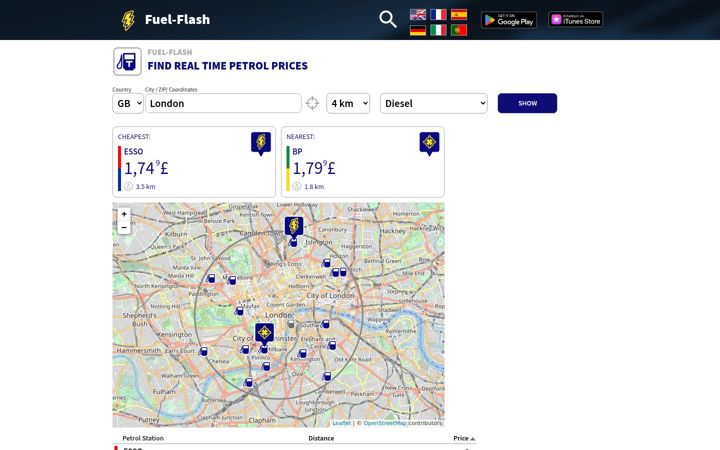The height and width of the screenshot is (450, 720).
Task: Open the nearest BP station card
Action: 363,162
